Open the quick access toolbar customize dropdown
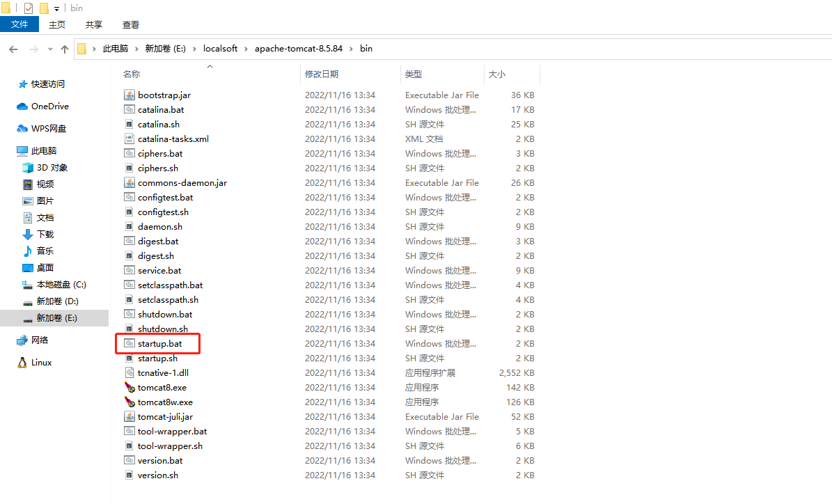 (57, 8)
